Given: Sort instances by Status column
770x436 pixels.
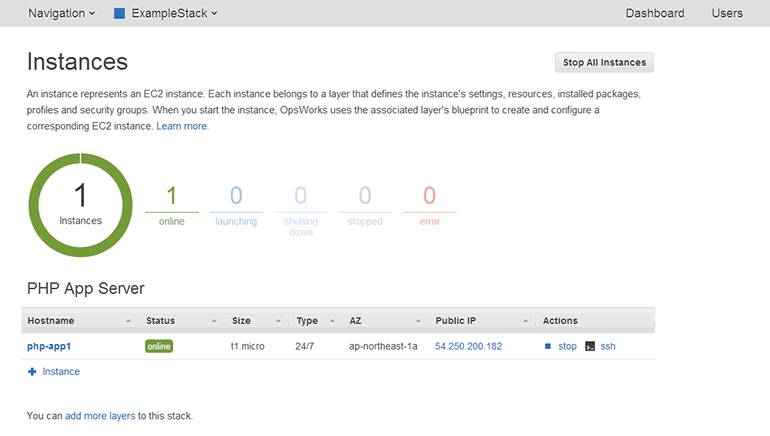Looking at the screenshot, I should [x=181, y=321].
